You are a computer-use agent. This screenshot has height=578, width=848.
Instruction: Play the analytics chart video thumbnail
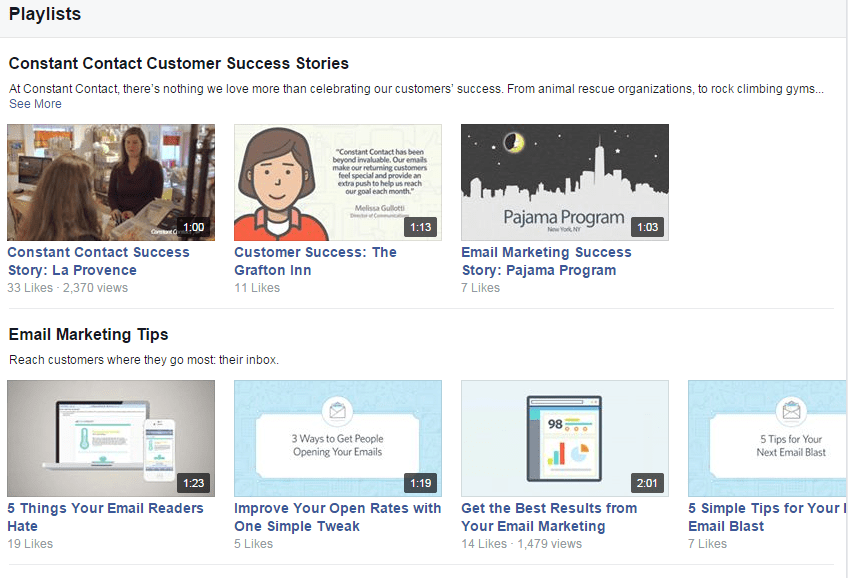point(565,438)
